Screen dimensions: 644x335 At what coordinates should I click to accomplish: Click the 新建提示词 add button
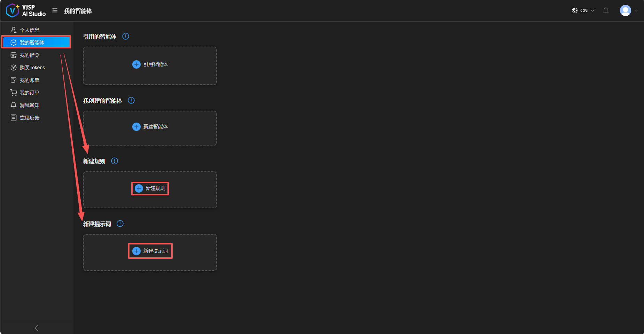pyautogui.click(x=150, y=251)
